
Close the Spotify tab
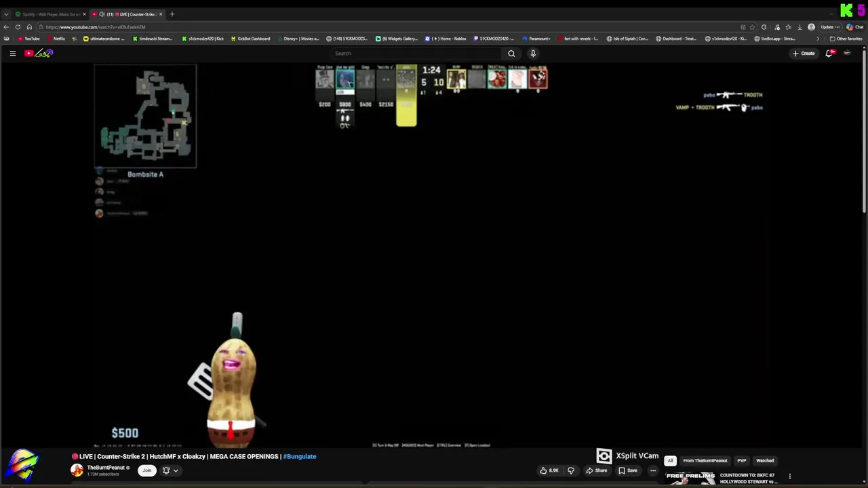(x=84, y=14)
